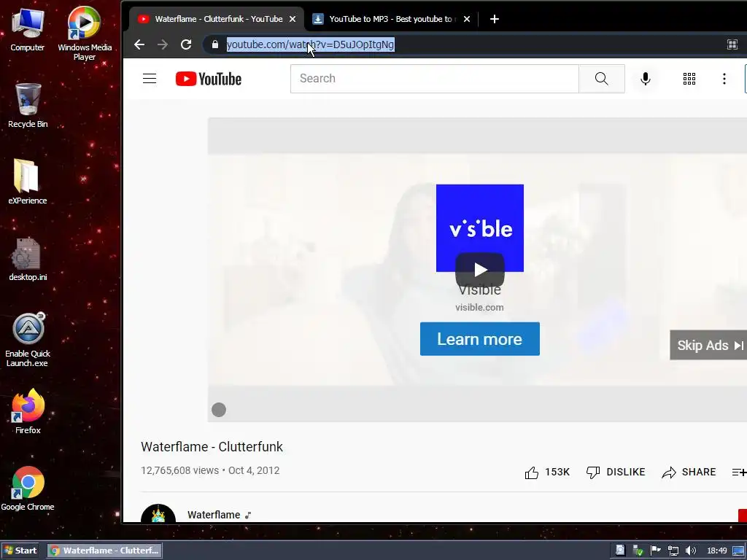Click the SHARE arrow button
The width and height of the screenshot is (747, 560).
tap(689, 472)
